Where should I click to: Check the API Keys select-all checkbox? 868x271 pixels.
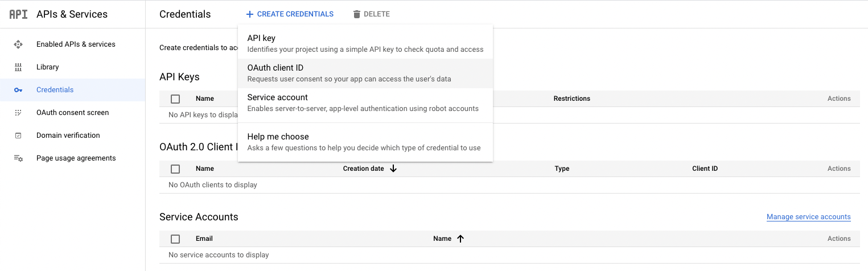tap(175, 99)
